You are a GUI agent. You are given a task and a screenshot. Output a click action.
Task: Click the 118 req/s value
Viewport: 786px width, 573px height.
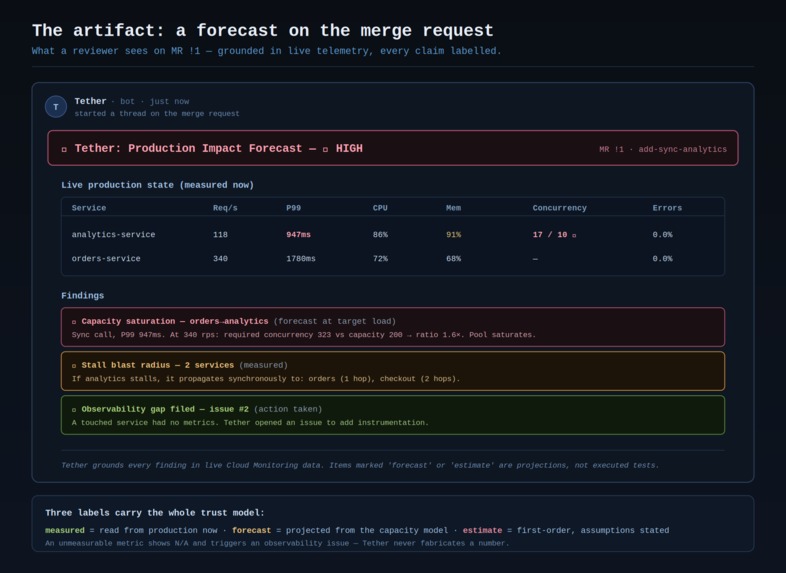[220, 235]
